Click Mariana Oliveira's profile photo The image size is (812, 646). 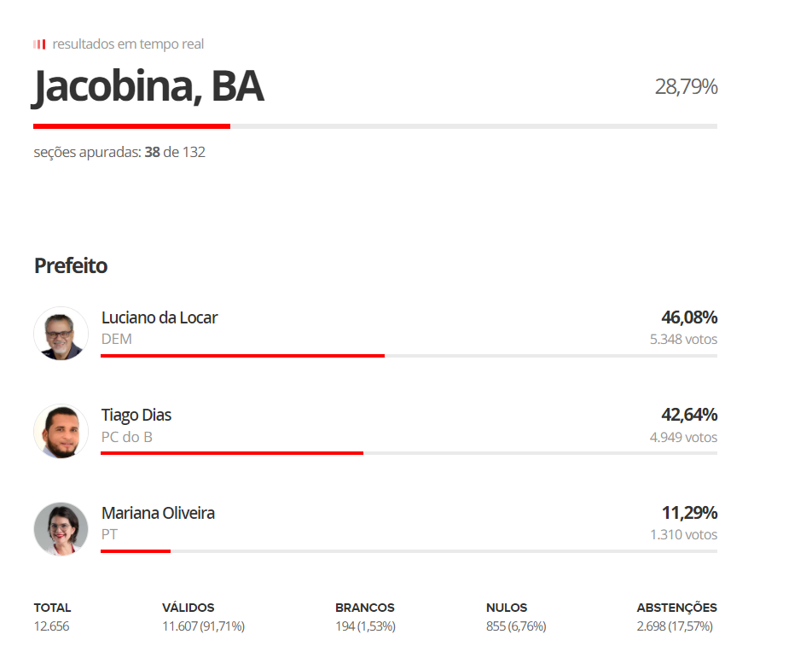coord(61,529)
